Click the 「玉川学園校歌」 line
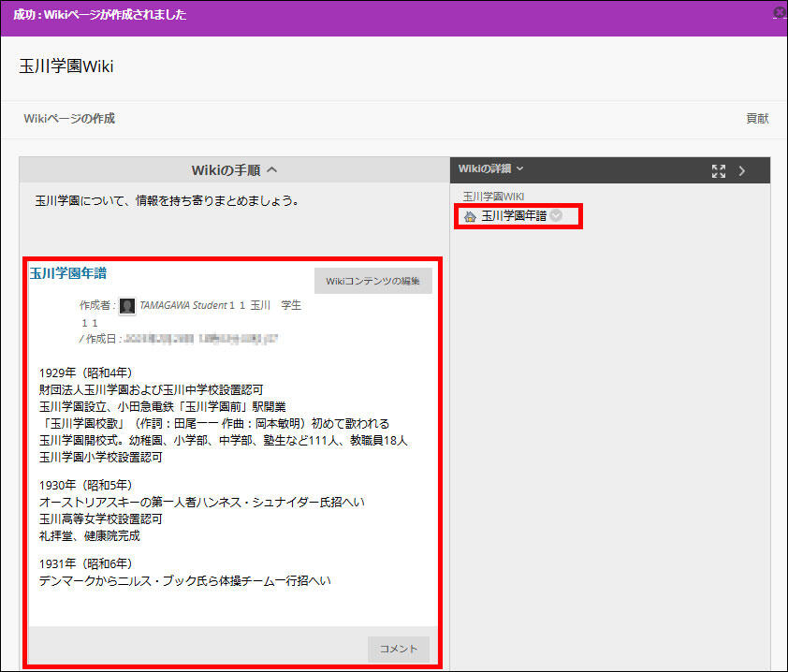The image size is (788, 672). (x=214, y=424)
